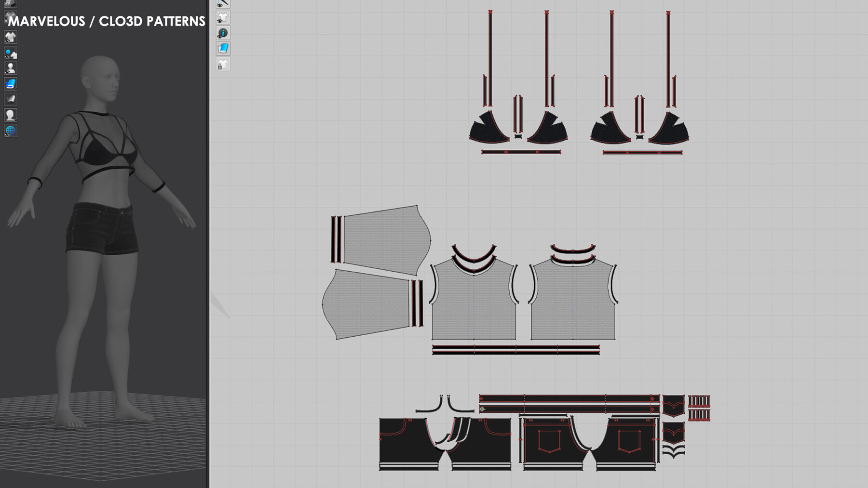Select the long waistband strip below the tank patterns
The height and width of the screenshot is (488, 868).
516,349
